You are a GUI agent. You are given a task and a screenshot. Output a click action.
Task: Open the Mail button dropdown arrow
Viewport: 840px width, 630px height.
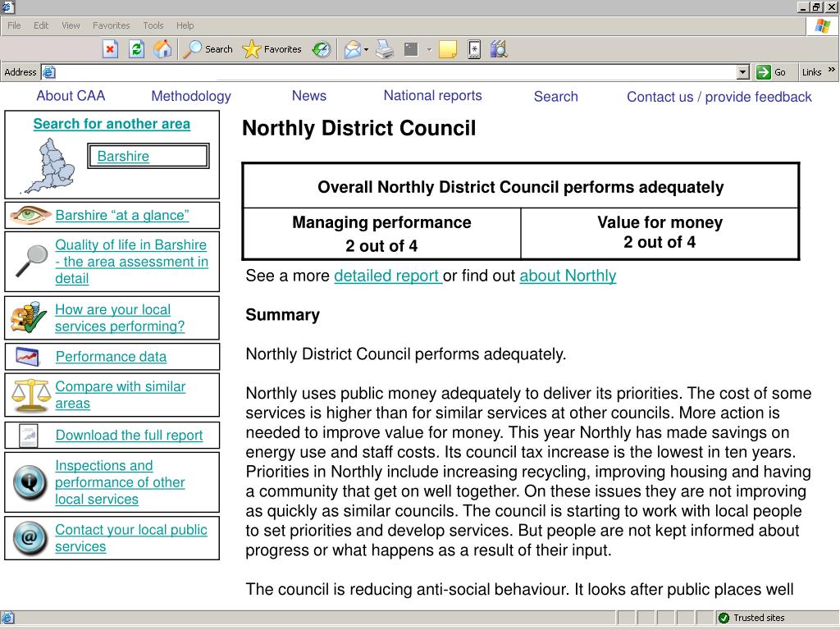pos(367,50)
